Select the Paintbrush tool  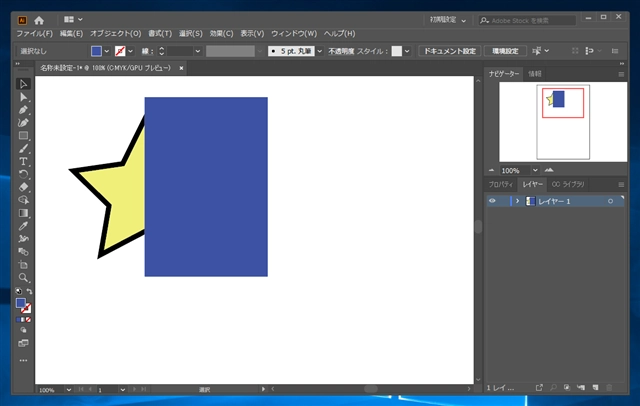pyautogui.click(x=23, y=149)
